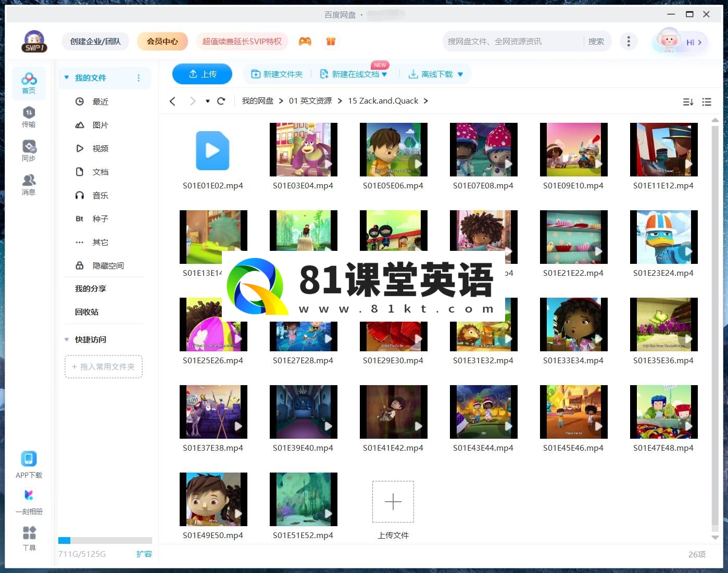Select 视频 in the file category list
This screenshot has width=728, height=573.
pos(100,148)
